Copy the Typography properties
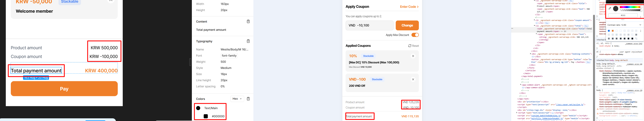Image resolution: width=644 pixels, height=121 pixels. tap(248, 41)
